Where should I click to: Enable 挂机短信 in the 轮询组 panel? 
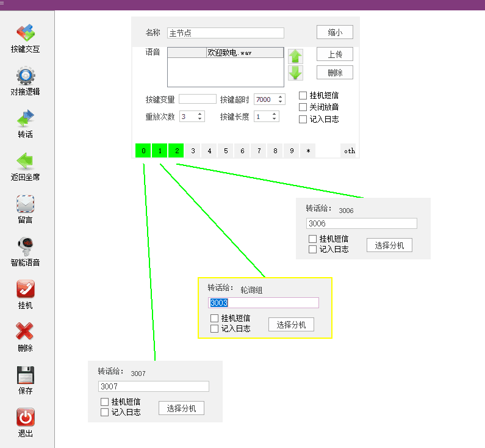pyautogui.click(x=214, y=318)
